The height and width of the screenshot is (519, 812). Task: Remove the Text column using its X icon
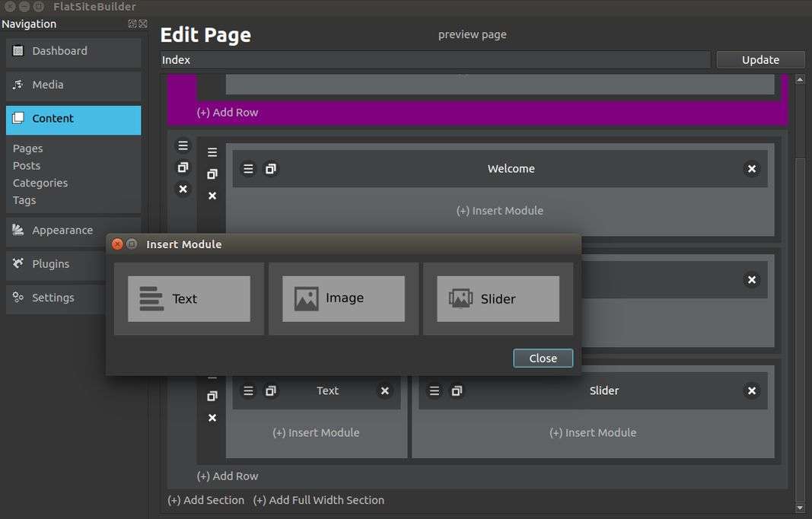(385, 391)
